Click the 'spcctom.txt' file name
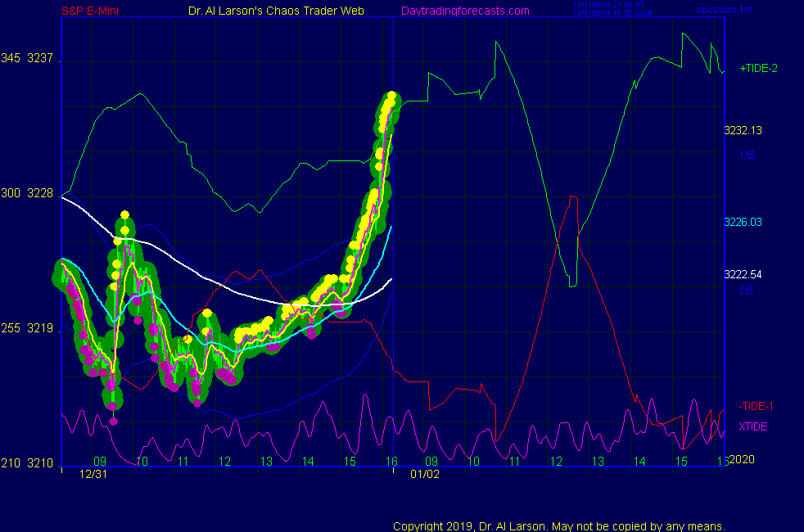 tap(724, 10)
